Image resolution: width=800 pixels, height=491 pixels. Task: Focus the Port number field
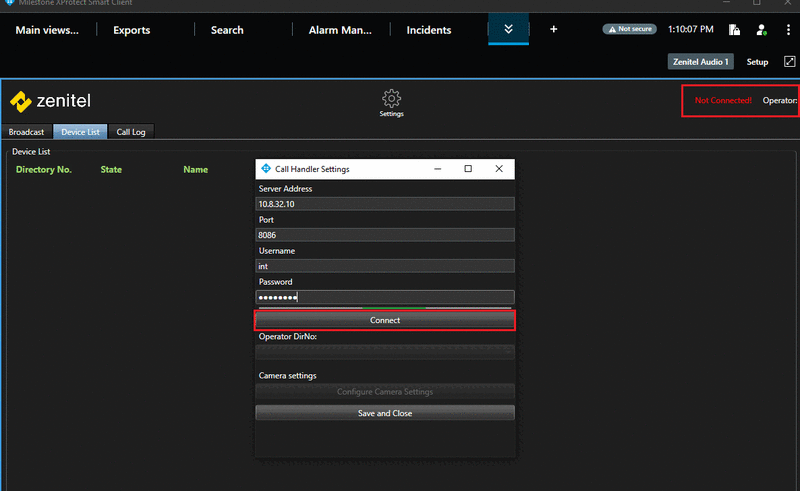click(385, 235)
